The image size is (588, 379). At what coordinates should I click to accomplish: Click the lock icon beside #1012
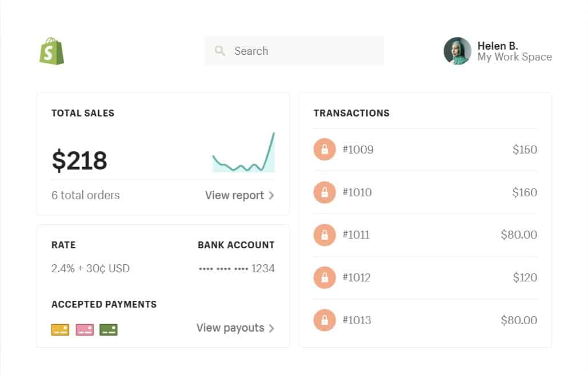324,277
